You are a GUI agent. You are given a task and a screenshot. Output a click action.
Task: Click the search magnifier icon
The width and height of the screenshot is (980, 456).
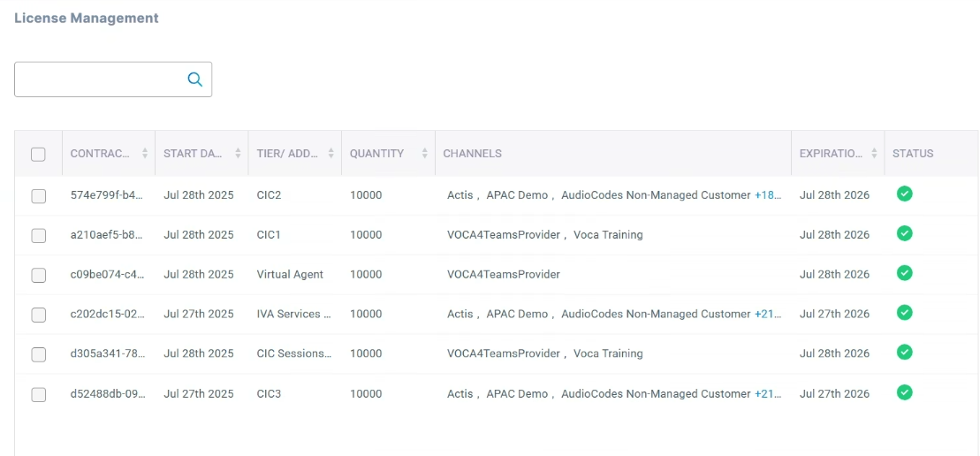[x=195, y=80]
